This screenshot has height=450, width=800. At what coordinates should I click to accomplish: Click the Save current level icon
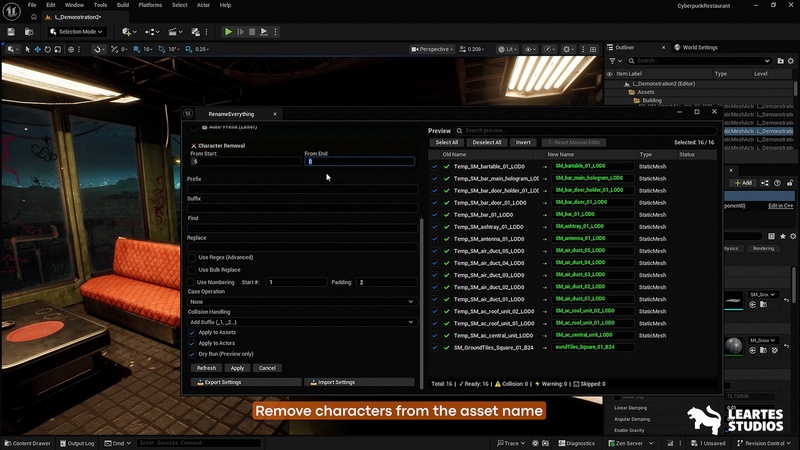click(11, 32)
